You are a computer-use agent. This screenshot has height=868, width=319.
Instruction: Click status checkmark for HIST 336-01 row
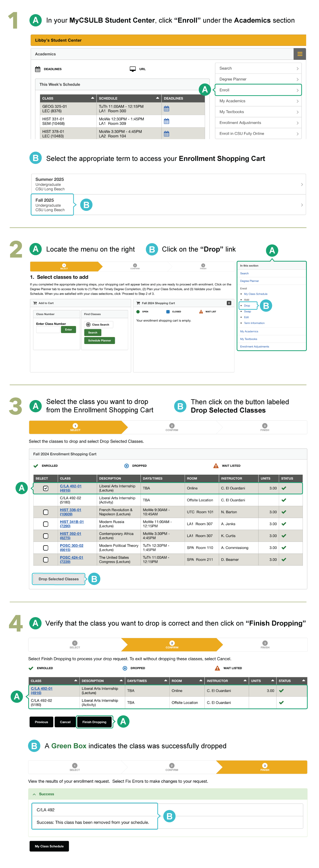point(284,512)
